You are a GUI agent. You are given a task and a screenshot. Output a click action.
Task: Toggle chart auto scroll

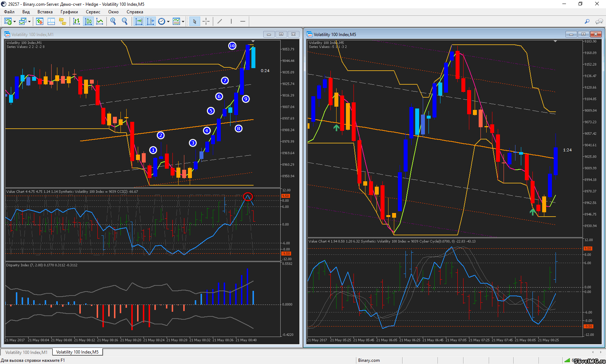[139, 22]
